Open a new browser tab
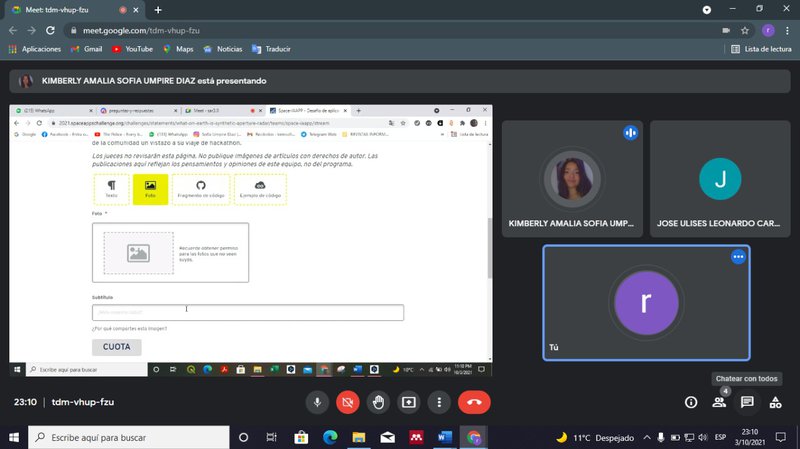This screenshot has width=800, height=449. click(158, 9)
